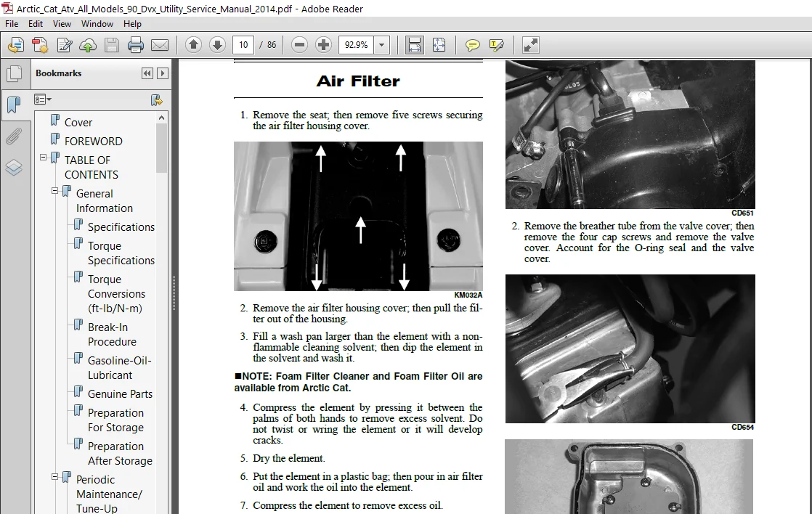
Task: Open the View menu
Action: click(x=62, y=24)
